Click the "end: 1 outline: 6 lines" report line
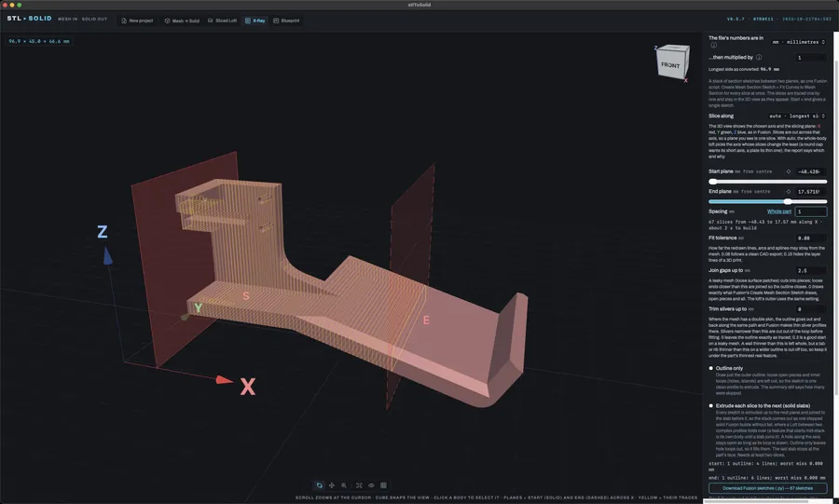 pos(765,478)
